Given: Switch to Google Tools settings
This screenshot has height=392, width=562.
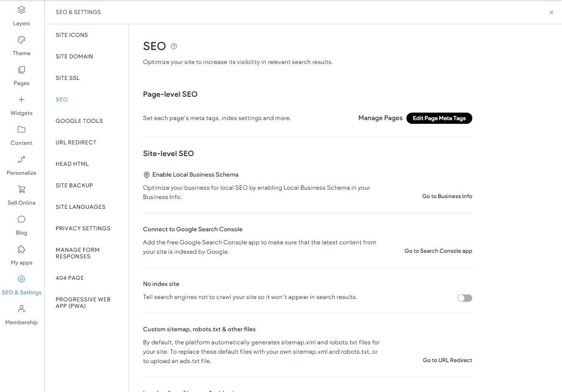Looking at the screenshot, I should pos(79,121).
